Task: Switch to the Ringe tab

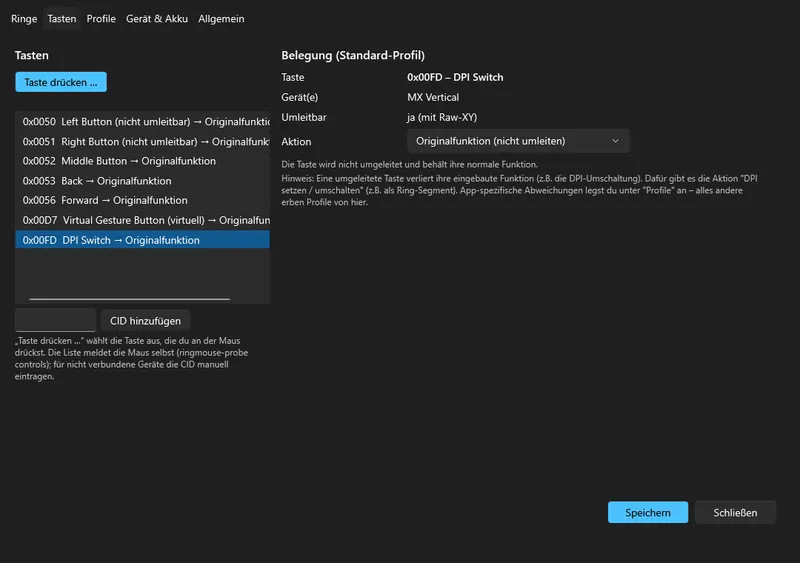Action: point(24,19)
